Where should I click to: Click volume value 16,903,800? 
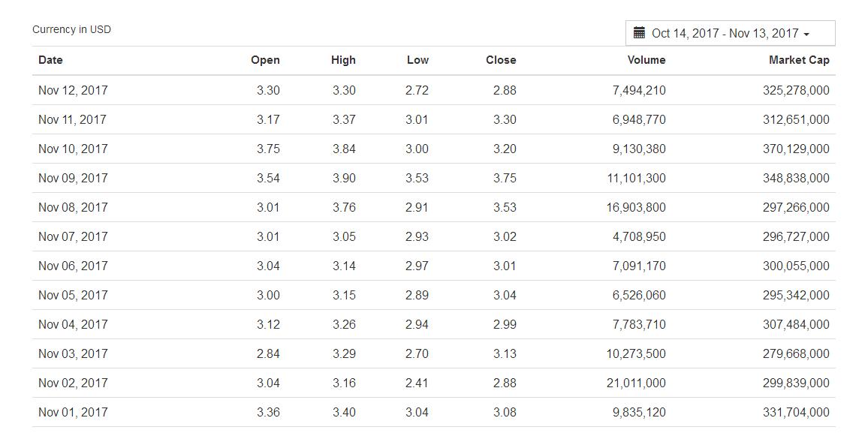[x=636, y=207]
